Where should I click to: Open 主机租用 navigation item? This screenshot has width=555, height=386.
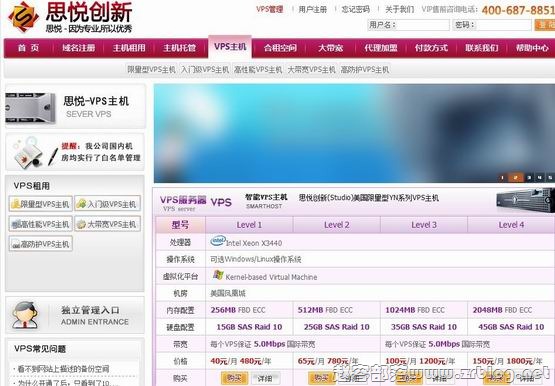point(129,48)
